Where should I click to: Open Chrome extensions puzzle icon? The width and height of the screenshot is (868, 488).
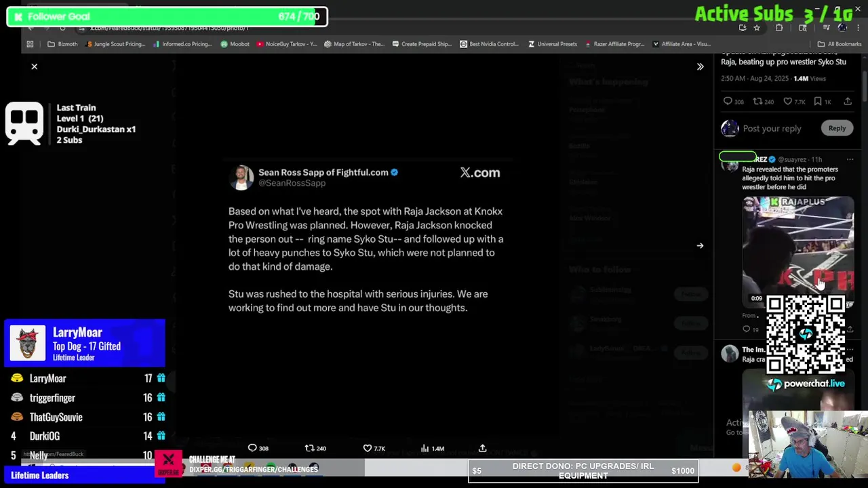point(779,28)
